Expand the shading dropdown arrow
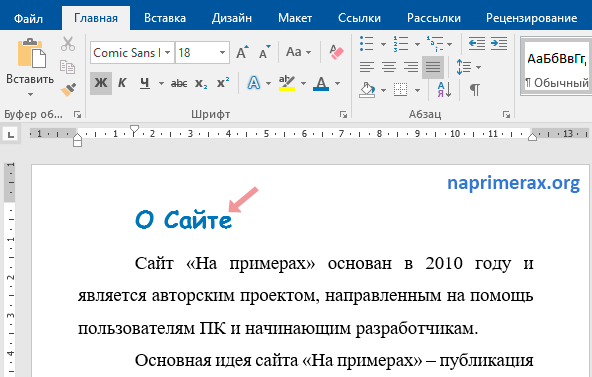The width and height of the screenshot is (592, 377). [383, 90]
